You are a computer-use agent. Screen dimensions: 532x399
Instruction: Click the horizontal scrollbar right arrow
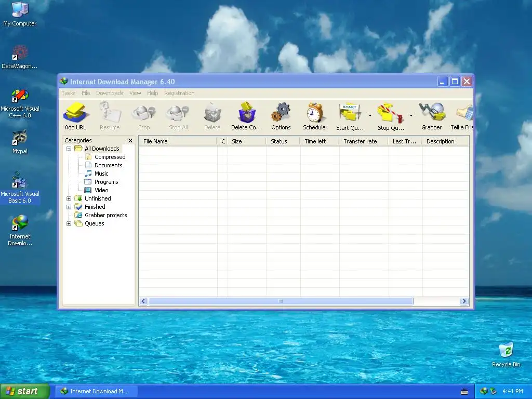tap(464, 301)
